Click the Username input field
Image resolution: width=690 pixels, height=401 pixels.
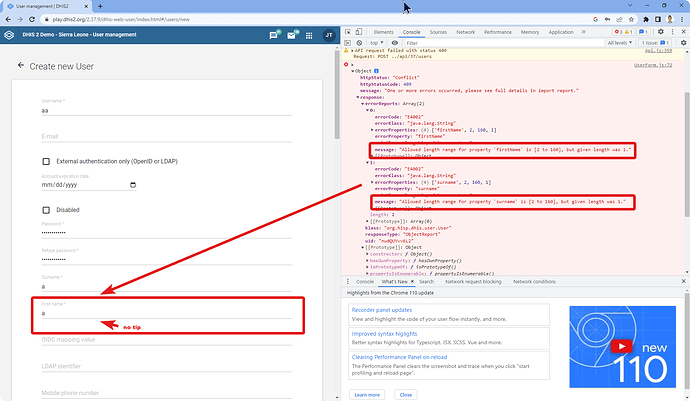tap(167, 110)
